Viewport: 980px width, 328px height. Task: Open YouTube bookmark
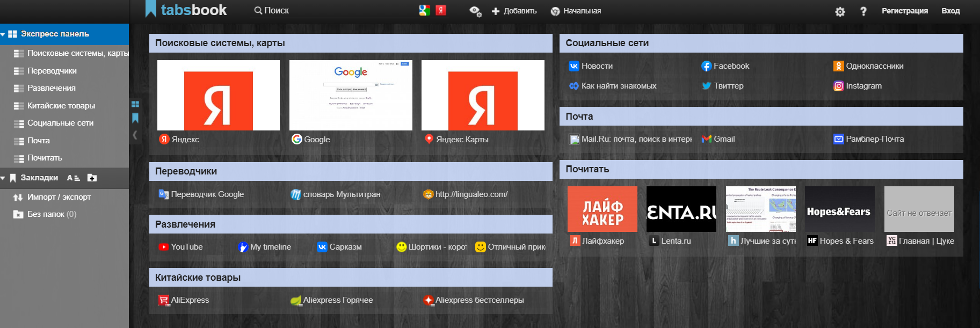[x=180, y=247]
